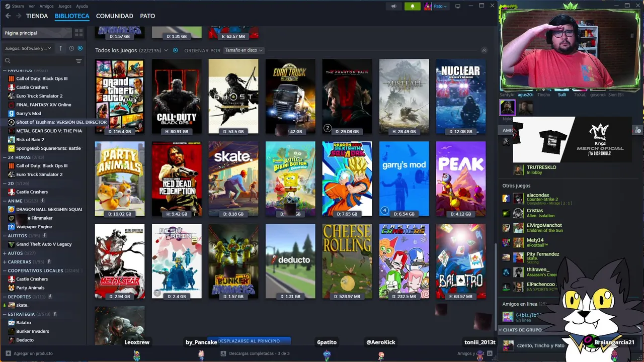The width and height of the screenshot is (644, 362).
Task: Go forward with the right navigation arrow
Action: click(19, 16)
